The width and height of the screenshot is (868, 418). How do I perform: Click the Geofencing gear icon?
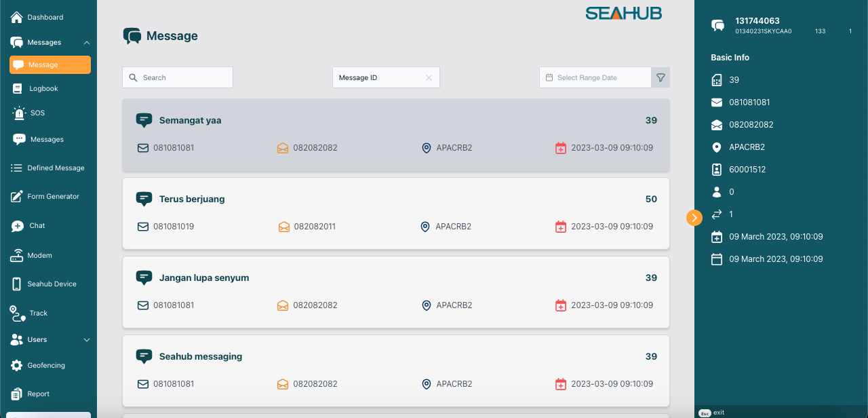17,366
